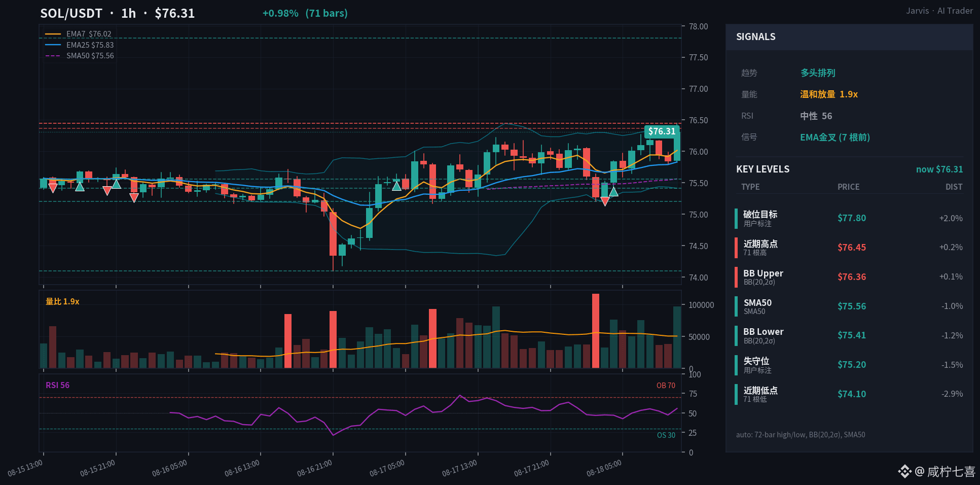Image resolution: width=980 pixels, height=485 pixels.
Task: Click the TYPE column header
Action: (x=750, y=187)
